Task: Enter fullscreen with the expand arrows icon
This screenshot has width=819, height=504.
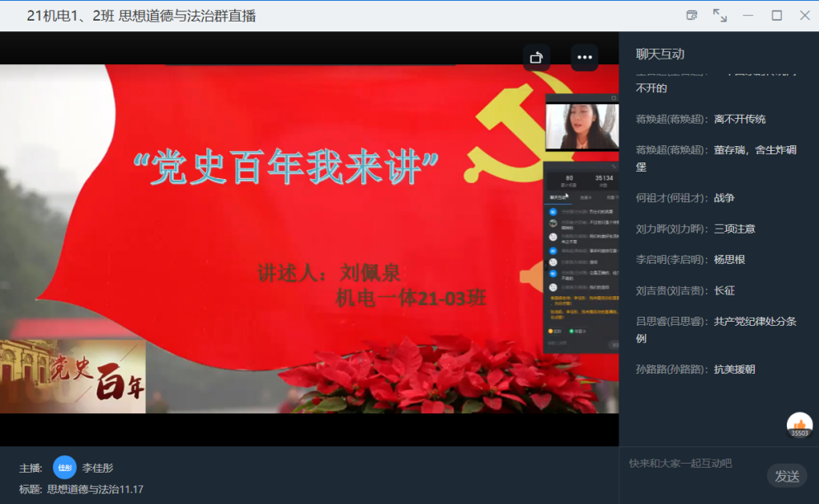Action: pyautogui.click(x=720, y=15)
